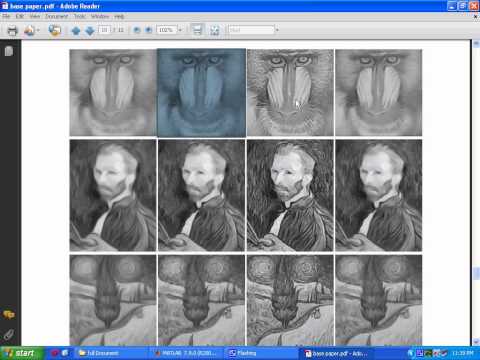Click the zoom out toolbar button
480x360 pixels.
tap(137, 30)
